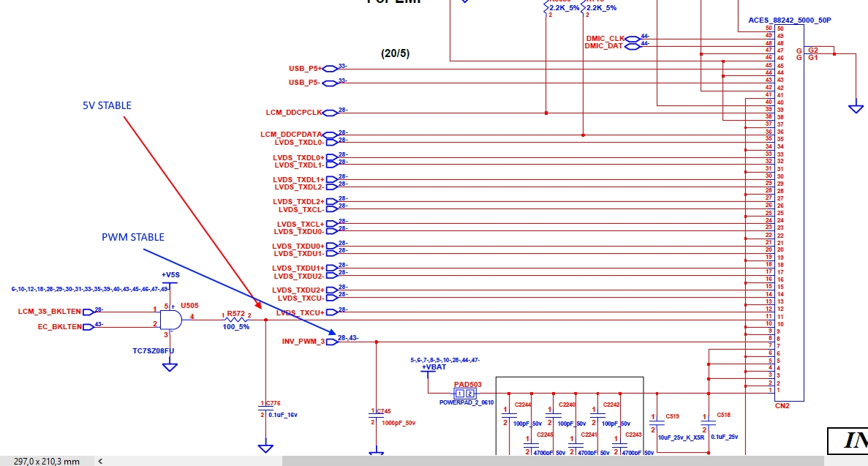The height and width of the screenshot is (466, 868).
Task: Click the (20/5) note text
Action: [396, 53]
